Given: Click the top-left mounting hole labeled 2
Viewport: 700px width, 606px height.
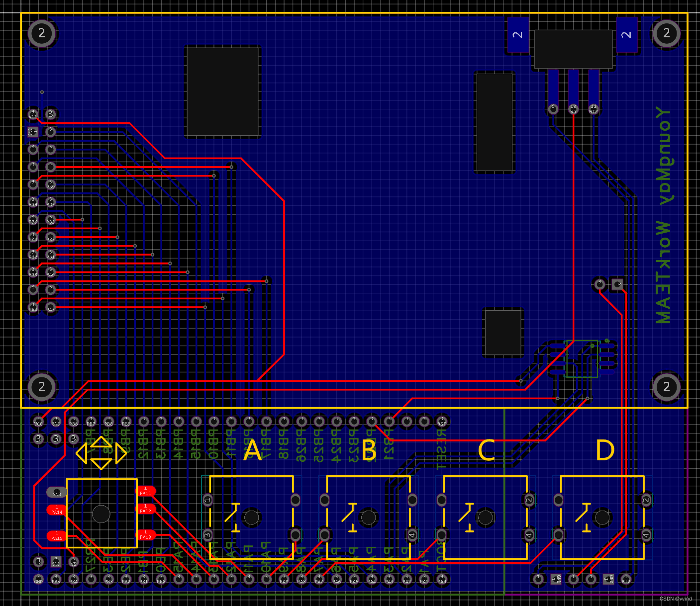Looking at the screenshot, I should [42, 34].
